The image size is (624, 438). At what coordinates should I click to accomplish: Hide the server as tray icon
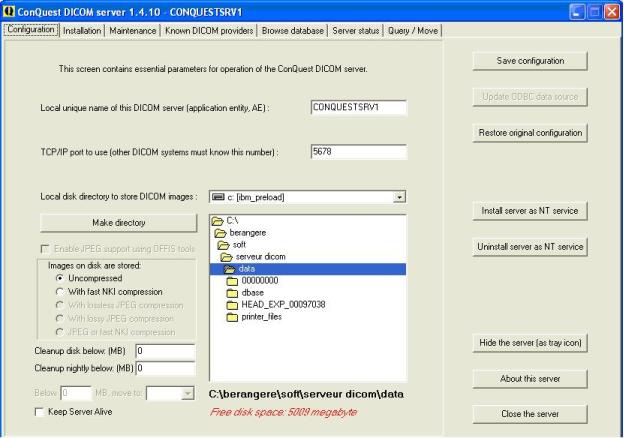coord(530,343)
